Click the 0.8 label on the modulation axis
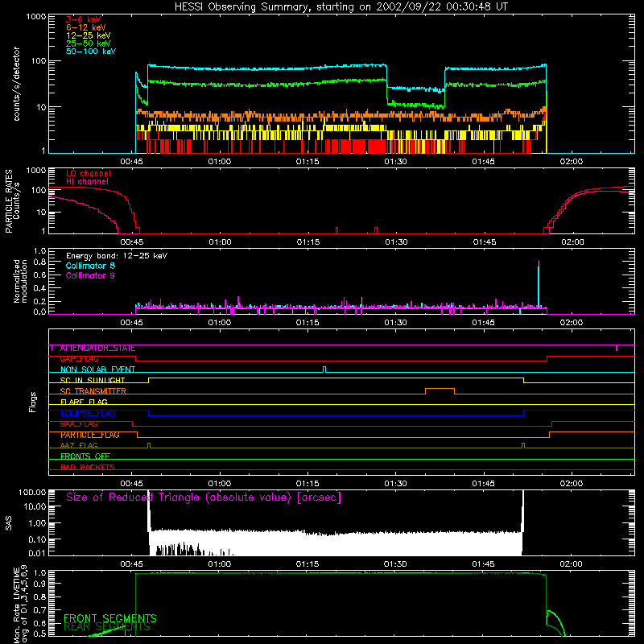Screen dimensions: 644x644 click(39, 262)
